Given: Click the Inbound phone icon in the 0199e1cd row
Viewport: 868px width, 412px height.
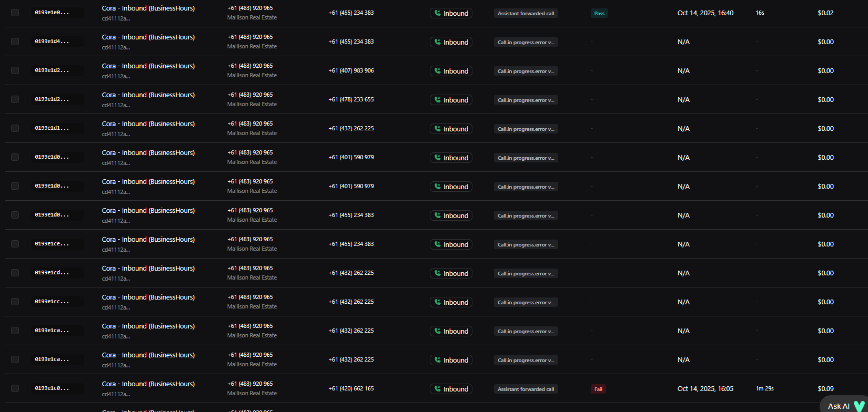Looking at the screenshot, I should point(438,273).
